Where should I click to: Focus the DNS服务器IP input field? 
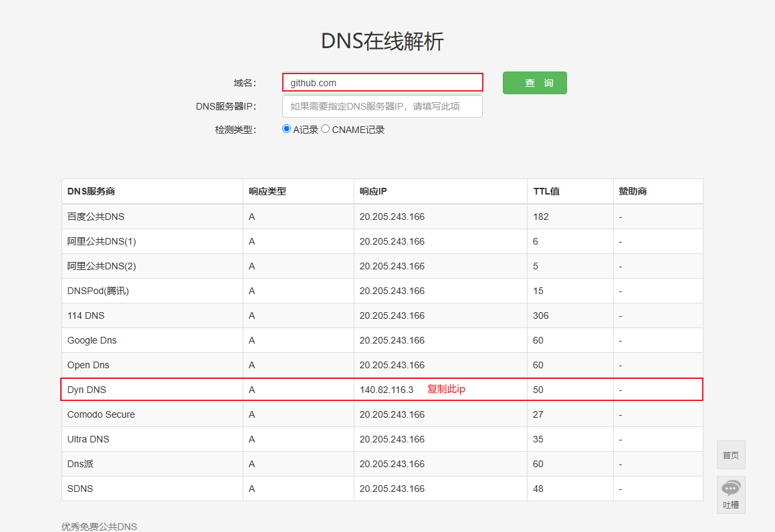382,106
